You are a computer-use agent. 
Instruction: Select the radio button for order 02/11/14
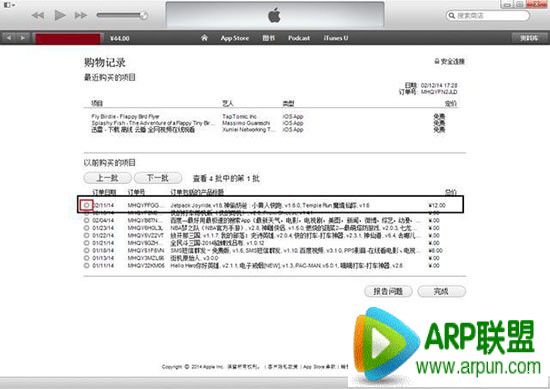(x=86, y=205)
